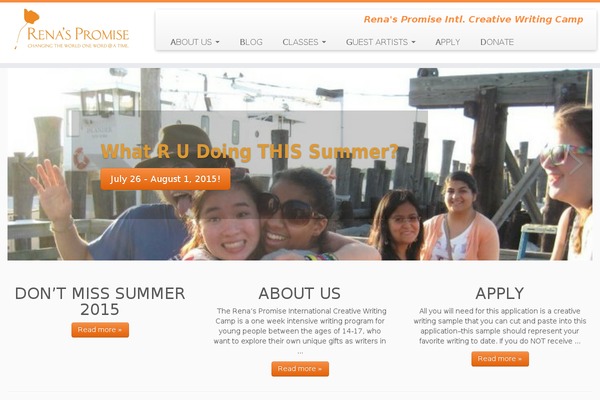The image size is (600, 400).
Task: Open the Donate navigation item
Action: 497,42
